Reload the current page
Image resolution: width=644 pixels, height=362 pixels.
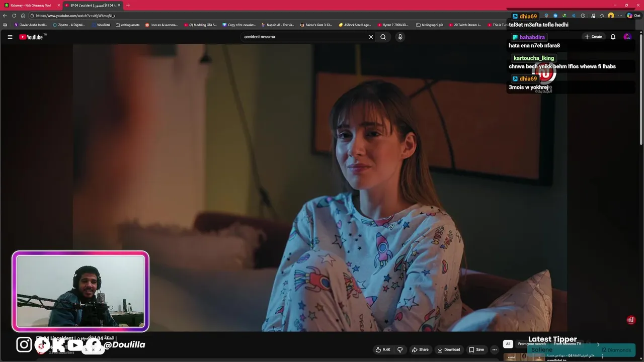tap(14, 16)
